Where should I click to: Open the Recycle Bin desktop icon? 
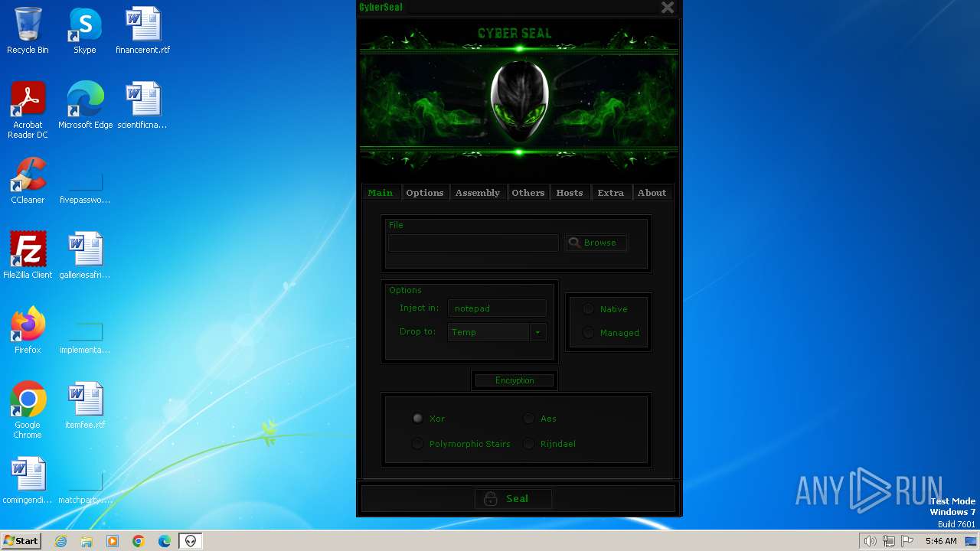coord(28,31)
